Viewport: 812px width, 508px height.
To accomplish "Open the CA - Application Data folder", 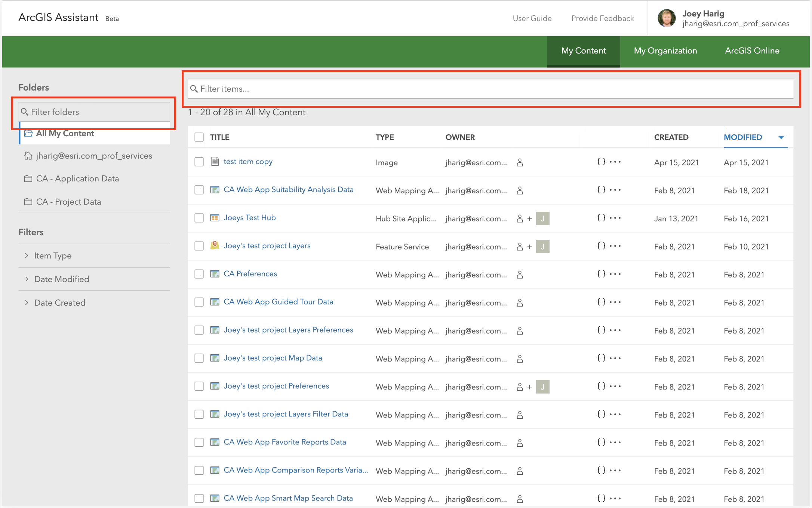I will (94, 179).
